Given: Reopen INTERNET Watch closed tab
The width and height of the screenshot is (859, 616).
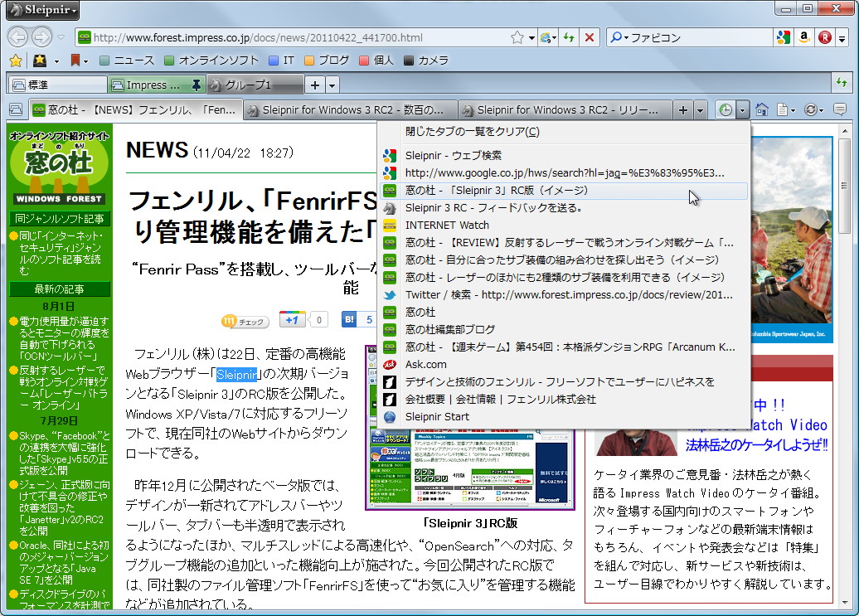Looking at the screenshot, I should pos(563,225).
